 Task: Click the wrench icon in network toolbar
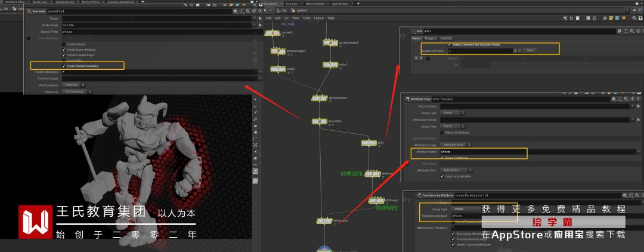[565, 18]
